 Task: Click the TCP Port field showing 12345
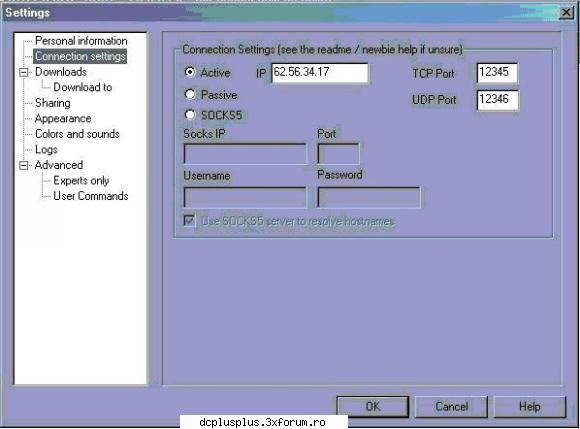(497, 73)
